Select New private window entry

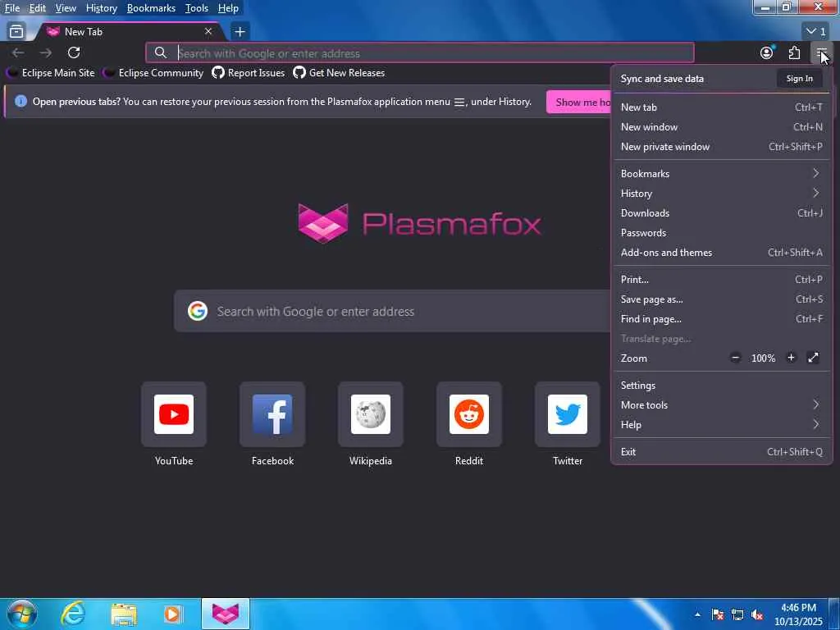pos(722,147)
